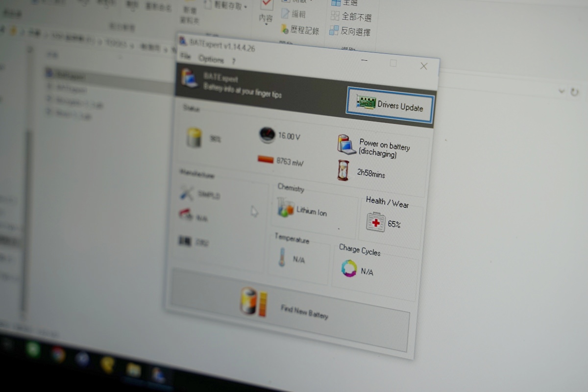Click the blue round icon on taskbar

[x=83, y=359]
